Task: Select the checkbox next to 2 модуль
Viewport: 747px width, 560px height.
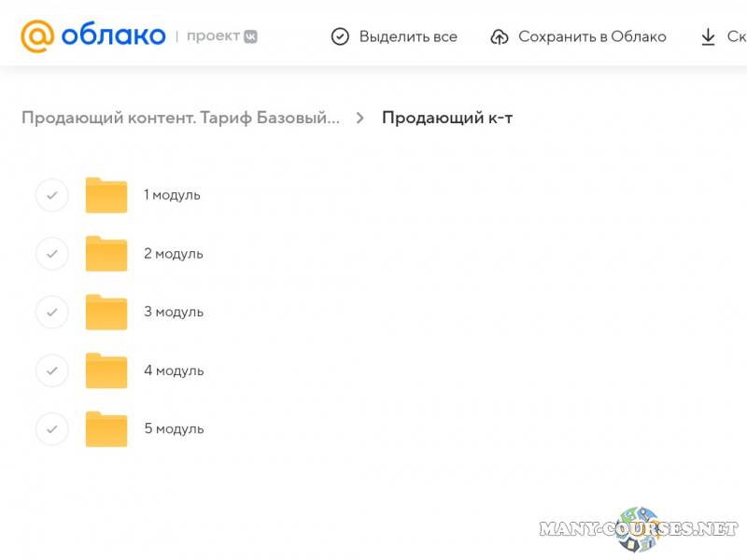Action: click(x=51, y=253)
